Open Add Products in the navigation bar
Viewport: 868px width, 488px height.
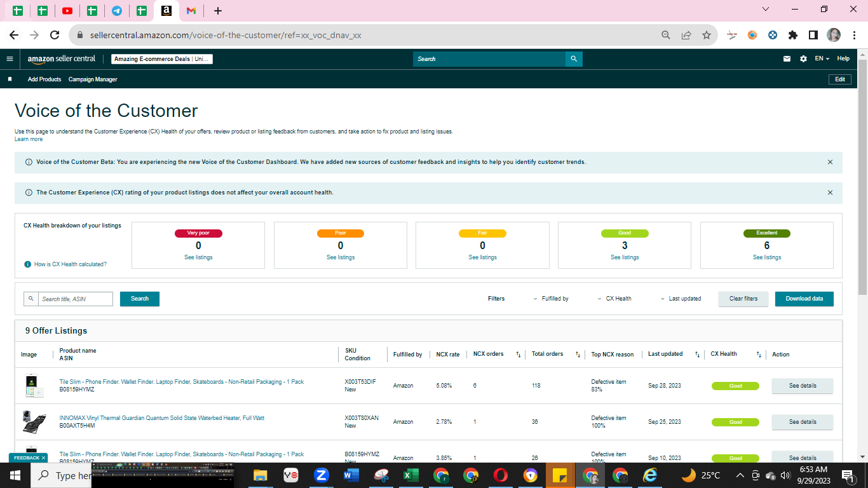(x=44, y=79)
